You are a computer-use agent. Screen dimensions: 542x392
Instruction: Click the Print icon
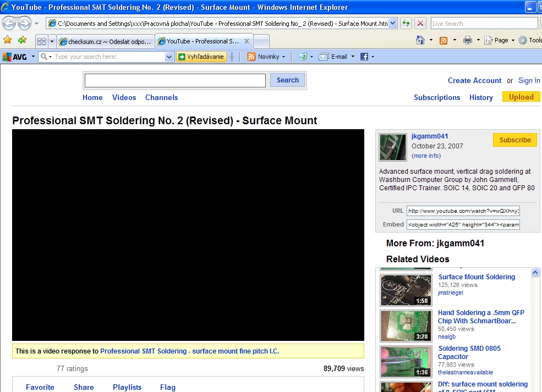click(467, 40)
